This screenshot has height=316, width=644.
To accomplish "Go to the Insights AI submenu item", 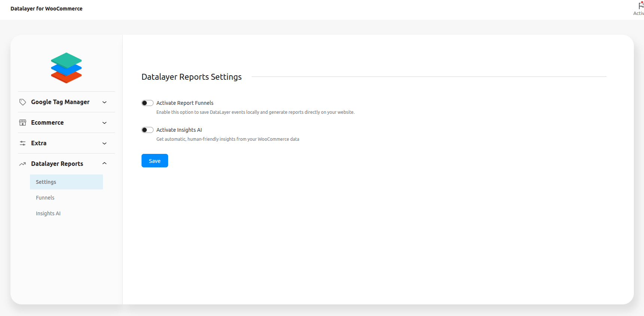I will [x=48, y=213].
